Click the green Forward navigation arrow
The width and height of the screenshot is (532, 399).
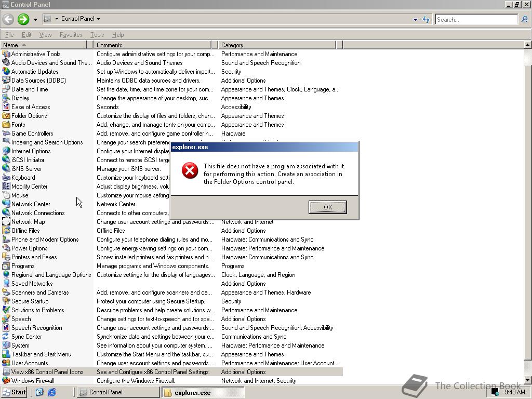click(23, 19)
